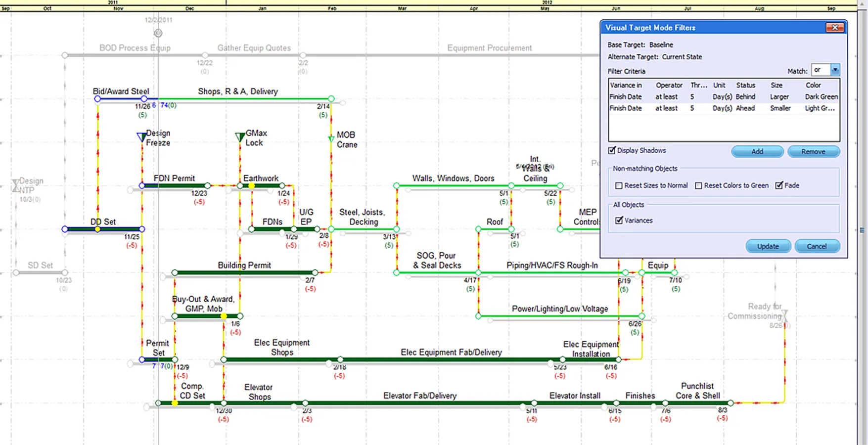Toggle the Variances checkbox
The image size is (868, 445).
click(x=619, y=221)
